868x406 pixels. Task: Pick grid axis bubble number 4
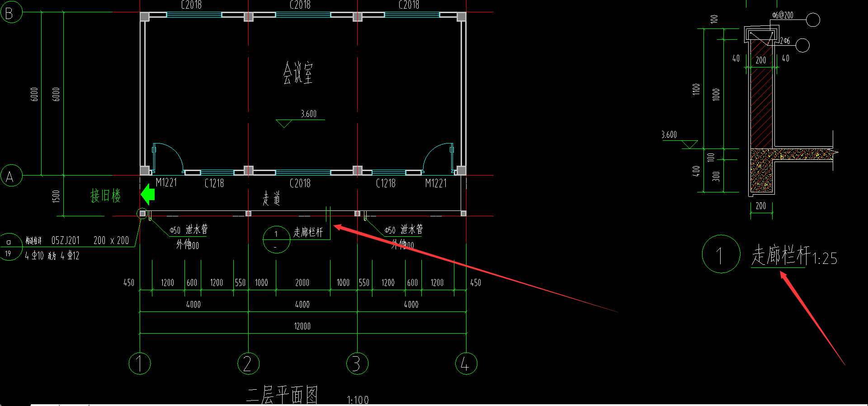point(466,363)
